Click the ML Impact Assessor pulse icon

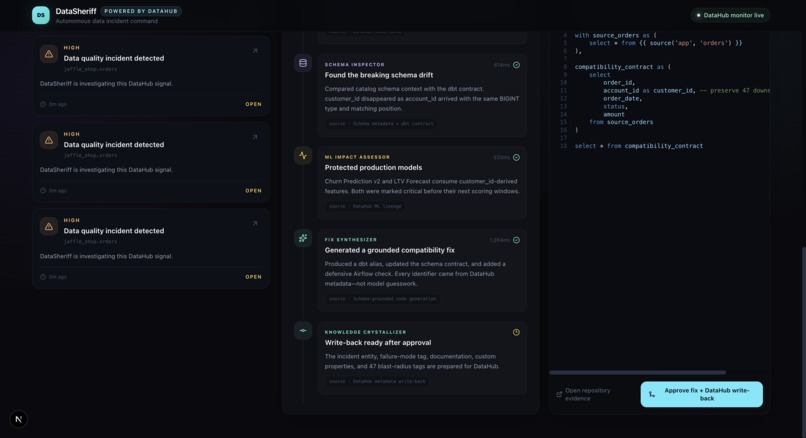(303, 155)
